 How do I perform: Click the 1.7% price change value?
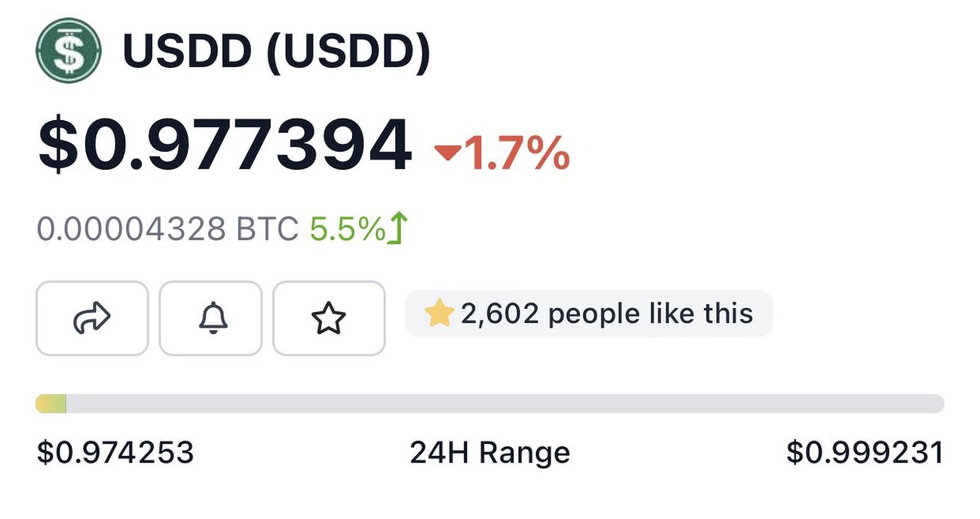tap(516, 152)
